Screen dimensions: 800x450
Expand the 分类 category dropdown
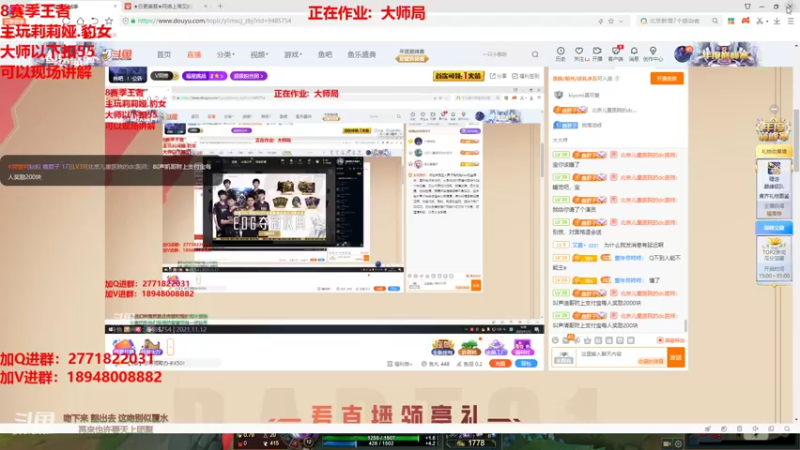pyautogui.click(x=225, y=55)
